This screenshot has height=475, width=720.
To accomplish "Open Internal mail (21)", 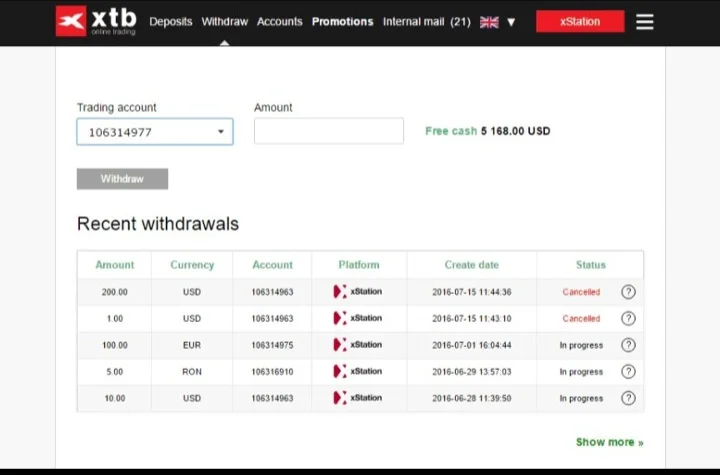I will tap(427, 22).
